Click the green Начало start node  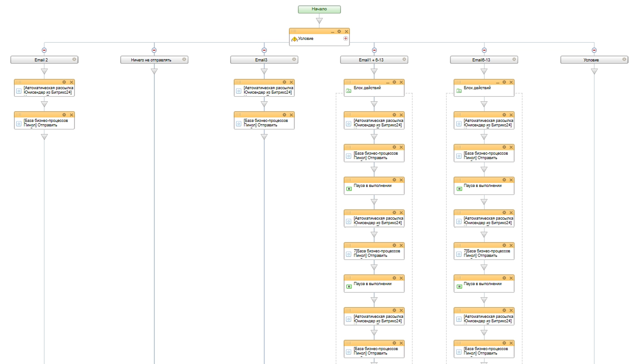point(319,9)
